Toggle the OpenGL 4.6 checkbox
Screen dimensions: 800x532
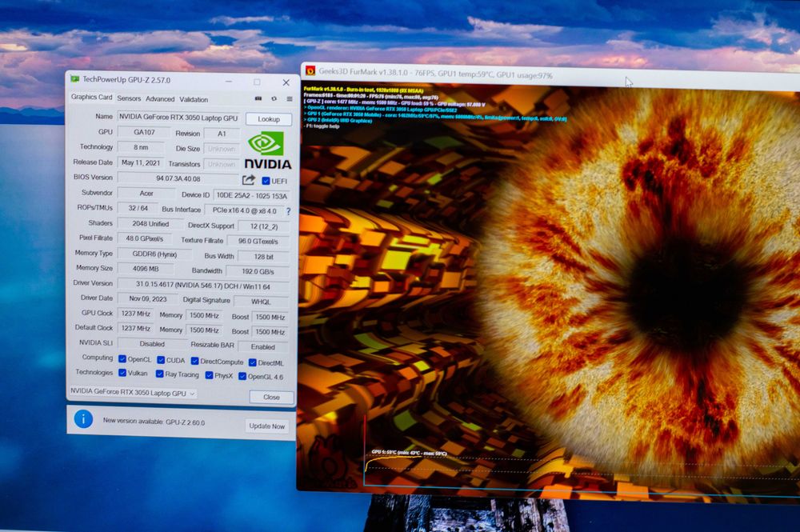point(242,376)
